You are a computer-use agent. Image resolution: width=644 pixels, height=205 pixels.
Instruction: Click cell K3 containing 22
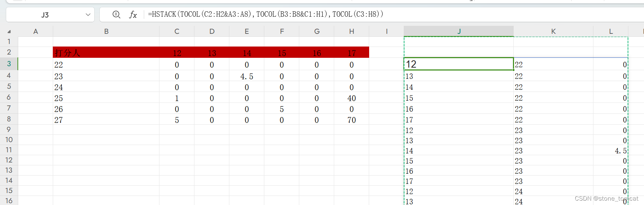coord(553,64)
